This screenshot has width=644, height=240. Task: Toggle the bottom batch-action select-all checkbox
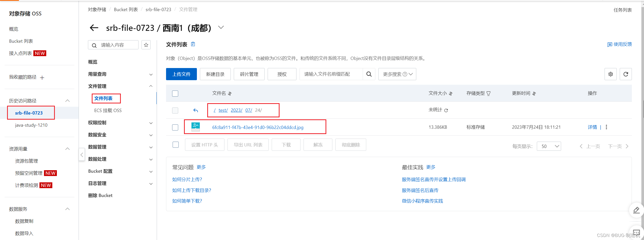(x=176, y=145)
